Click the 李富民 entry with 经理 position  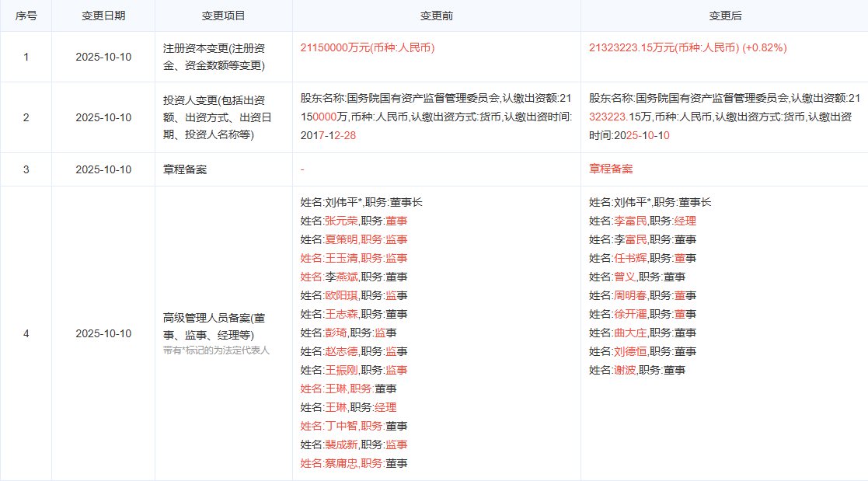[x=642, y=221]
